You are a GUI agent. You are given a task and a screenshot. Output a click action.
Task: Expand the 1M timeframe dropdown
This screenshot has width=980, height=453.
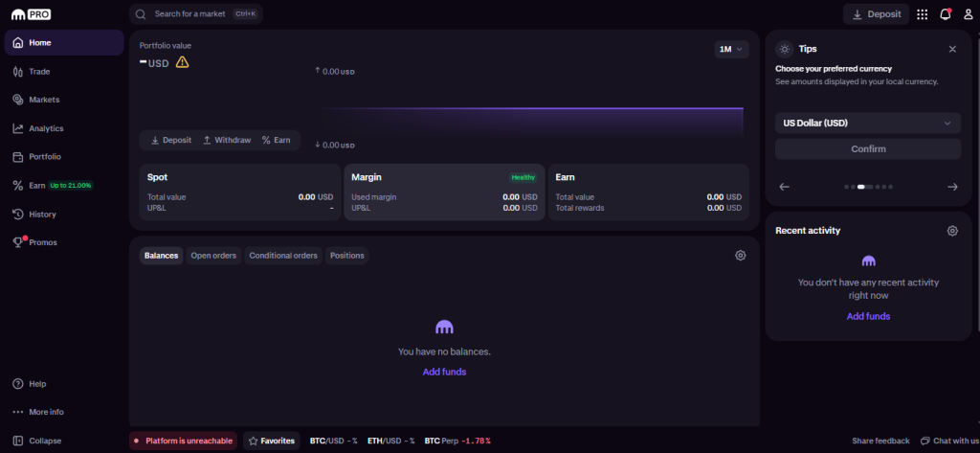[x=731, y=49]
